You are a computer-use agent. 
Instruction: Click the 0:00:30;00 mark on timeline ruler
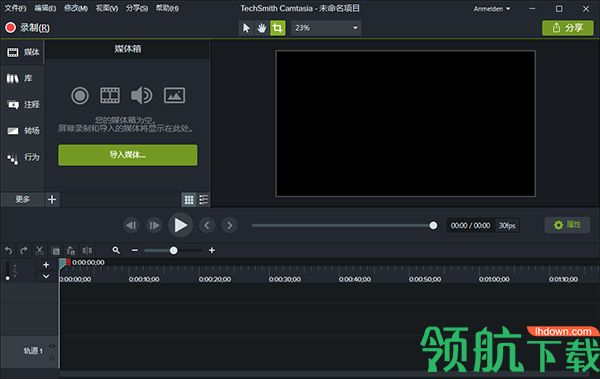pos(285,279)
